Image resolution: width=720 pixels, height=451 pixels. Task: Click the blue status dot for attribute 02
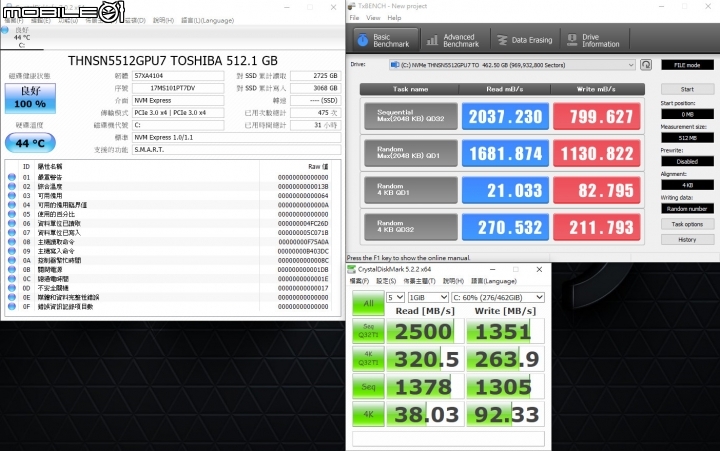pyautogui.click(x=12, y=186)
